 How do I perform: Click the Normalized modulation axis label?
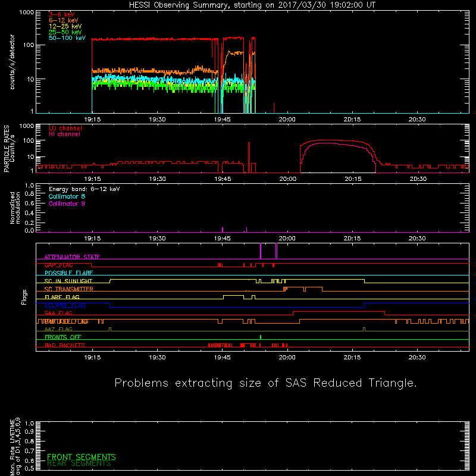(x=15, y=208)
